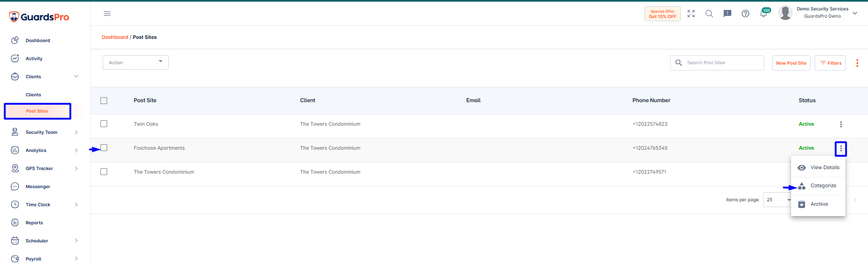The image size is (868, 265).
Task: Open the Action dropdown
Action: point(136,62)
